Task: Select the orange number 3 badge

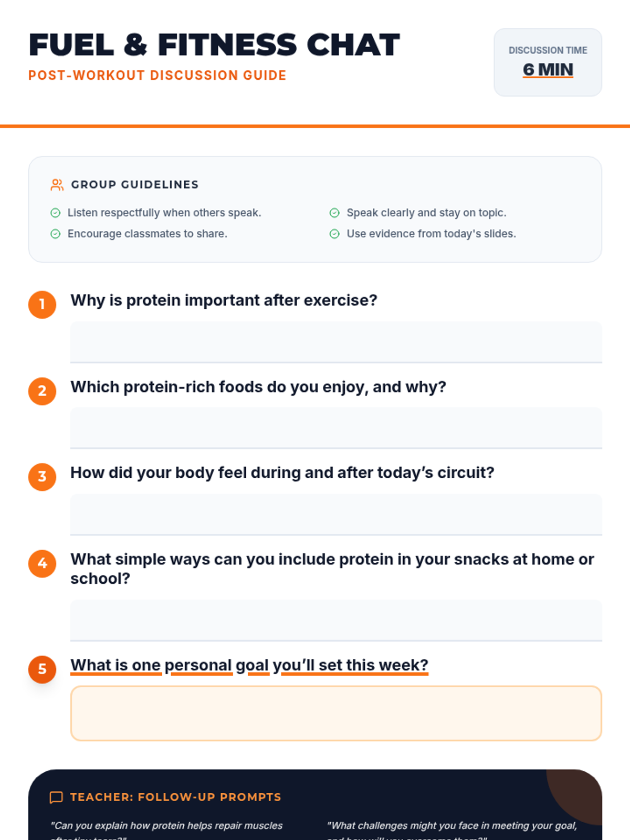Action: tap(43, 477)
